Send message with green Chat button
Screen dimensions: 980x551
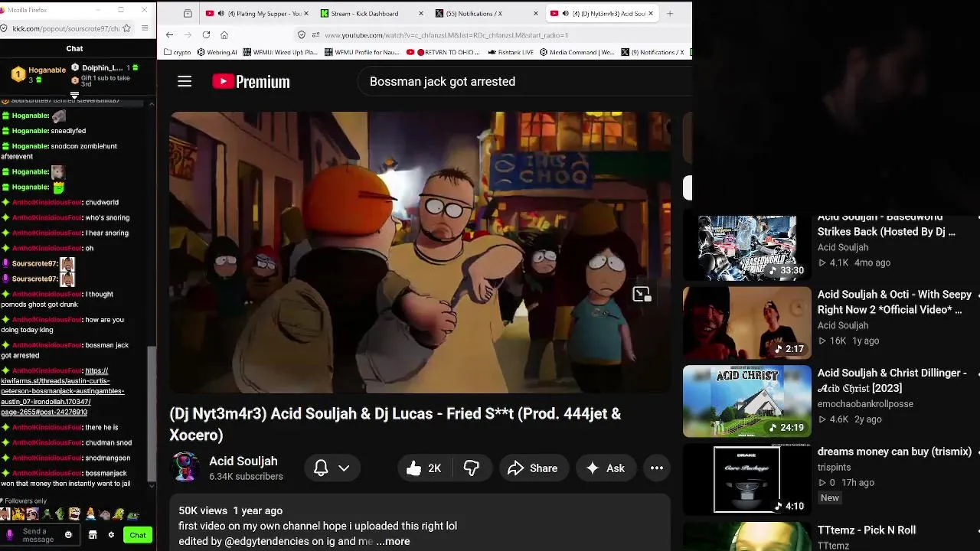138,535
